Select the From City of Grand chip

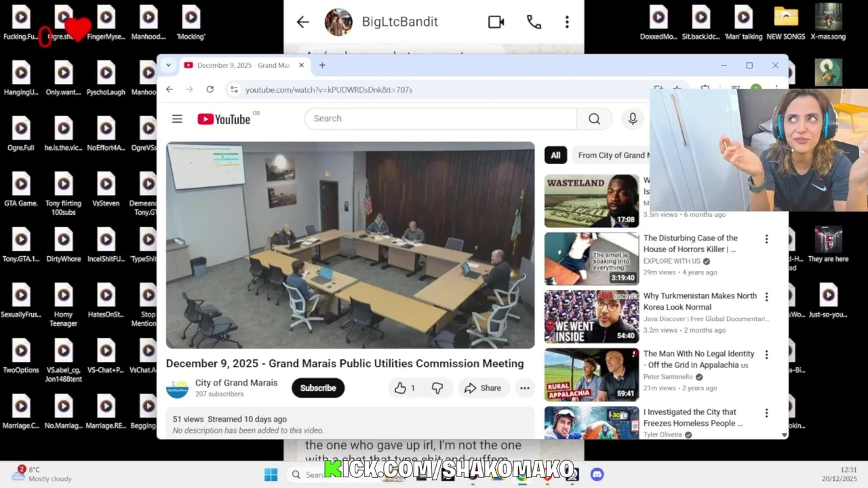click(x=612, y=155)
